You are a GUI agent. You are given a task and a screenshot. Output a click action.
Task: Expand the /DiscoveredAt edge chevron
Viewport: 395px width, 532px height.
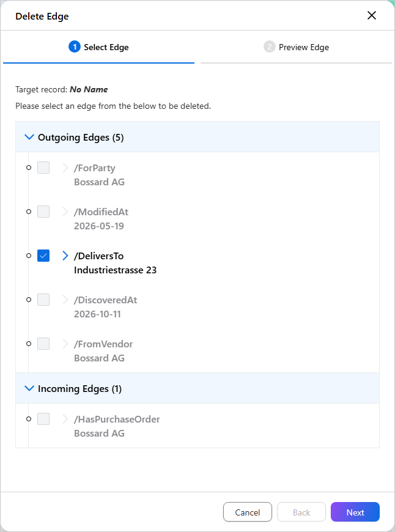tap(65, 300)
